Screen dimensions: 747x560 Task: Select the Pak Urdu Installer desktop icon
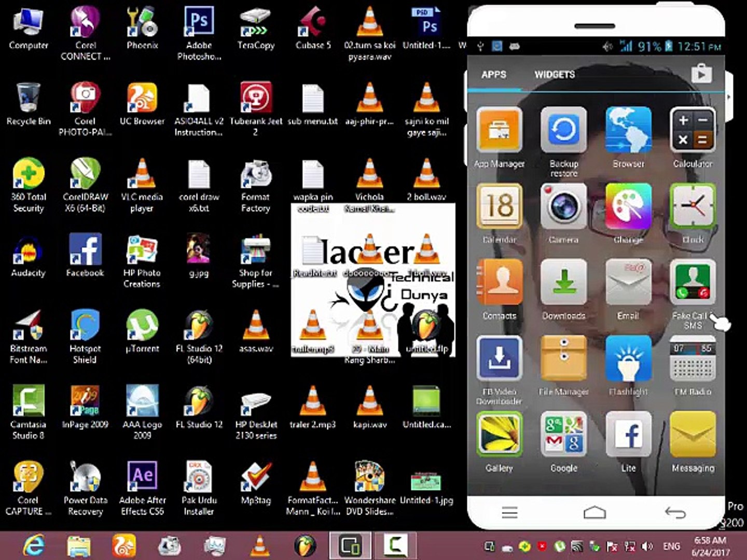point(199,488)
